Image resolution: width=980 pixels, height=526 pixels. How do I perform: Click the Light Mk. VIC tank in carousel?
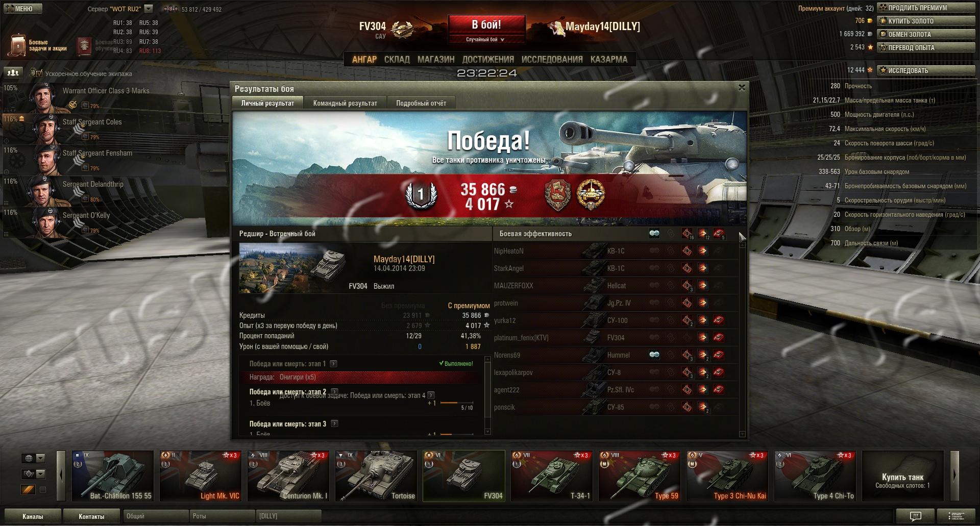click(x=201, y=475)
